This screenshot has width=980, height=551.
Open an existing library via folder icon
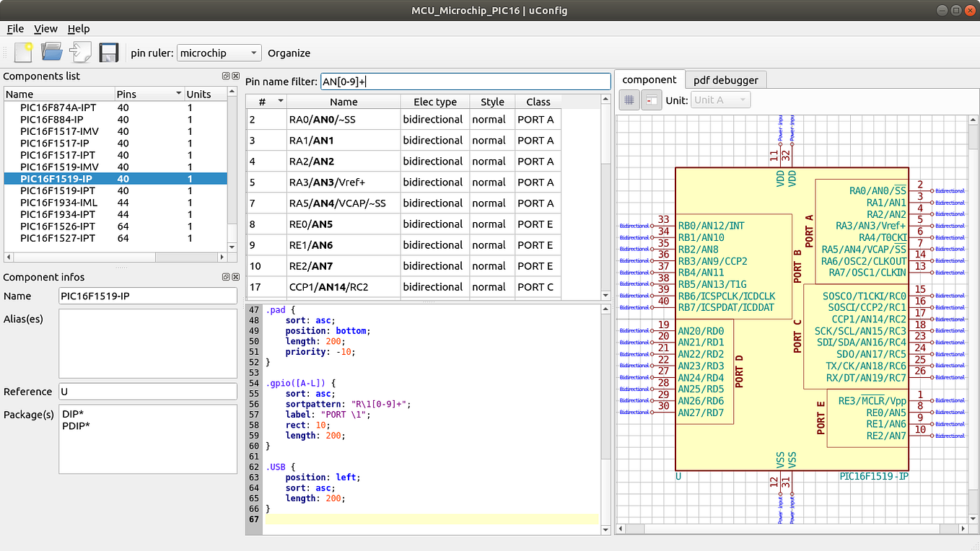[51, 52]
